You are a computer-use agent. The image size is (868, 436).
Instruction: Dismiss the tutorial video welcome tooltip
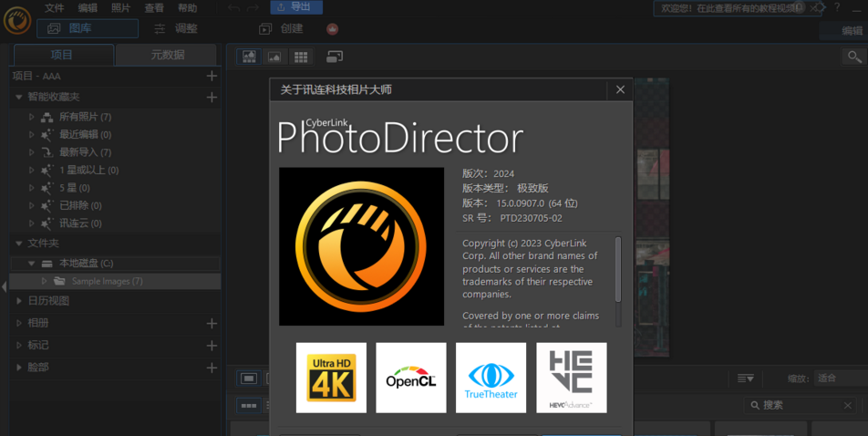coord(813,8)
